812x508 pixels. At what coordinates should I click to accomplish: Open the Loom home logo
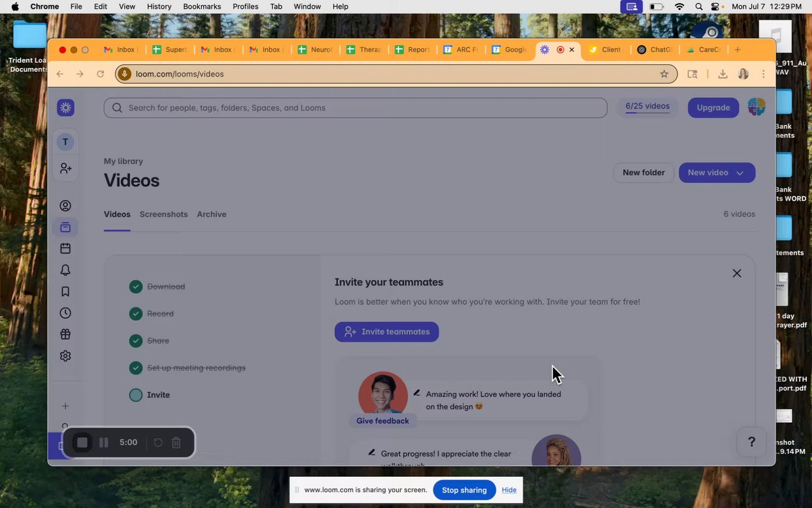click(x=65, y=108)
